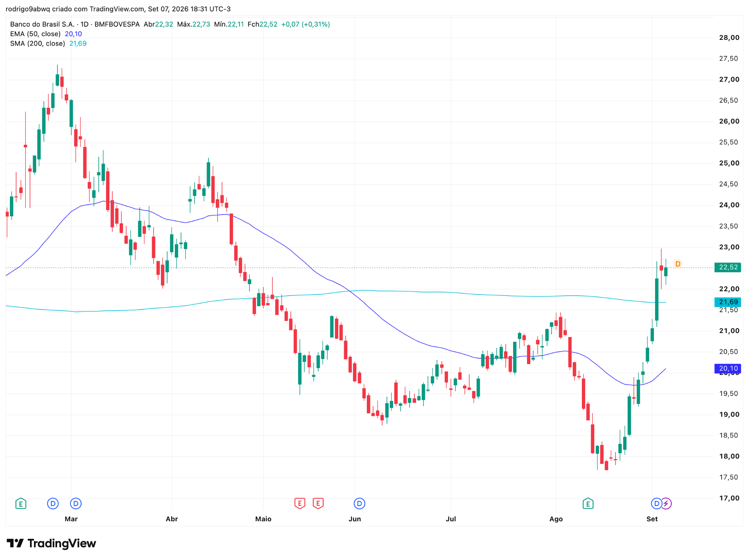
Task: Click the orange D badge near latest candle
Action: click(678, 264)
